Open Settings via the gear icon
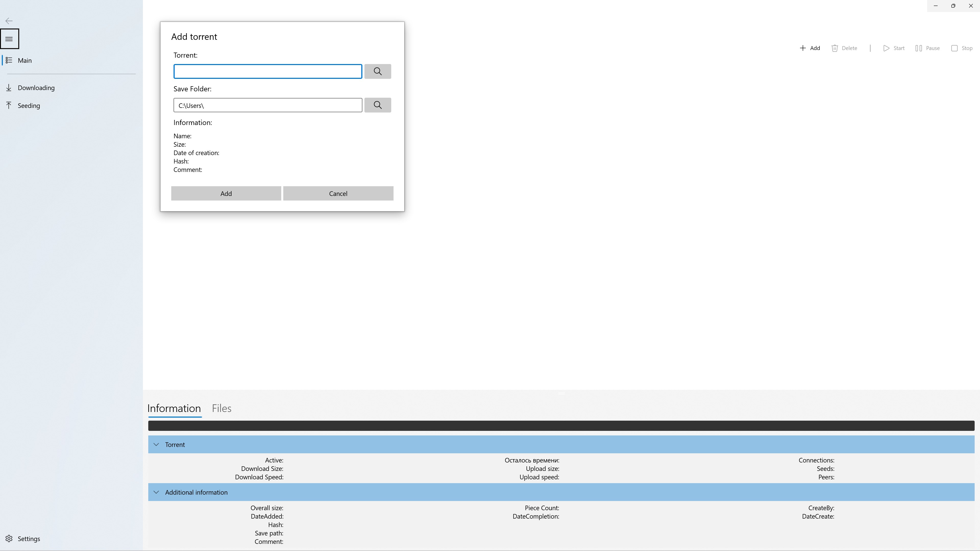This screenshot has width=980, height=551. tap(9, 539)
